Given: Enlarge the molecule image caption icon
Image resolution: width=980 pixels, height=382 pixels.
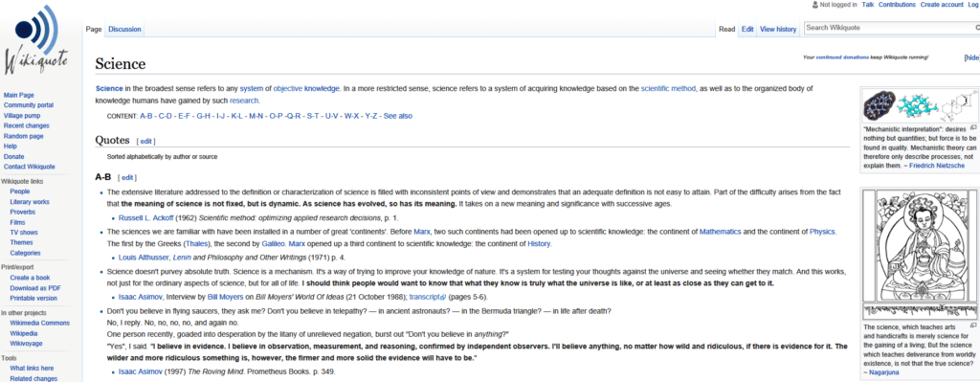Looking at the screenshot, I should pyautogui.click(x=973, y=127).
